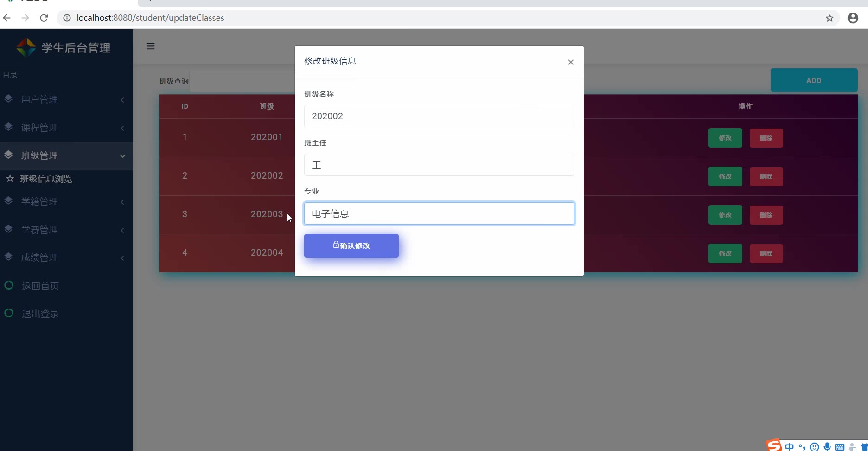Click the circle icon beside 返回首页
This screenshot has height=451, width=868.
click(9, 285)
